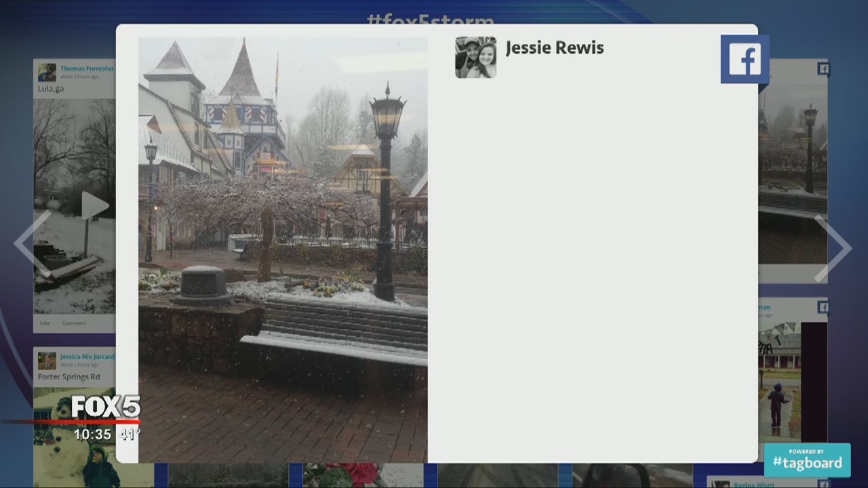Play the Thomas Forrester video
Viewport: 868px width, 488px height.
click(x=94, y=206)
